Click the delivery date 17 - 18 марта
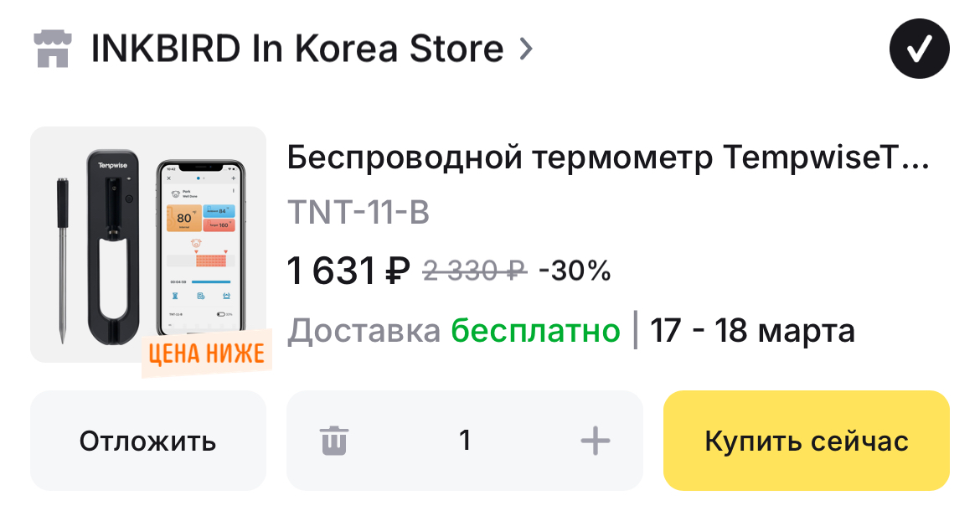Screen dimensions: 980x511 tap(752, 331)
